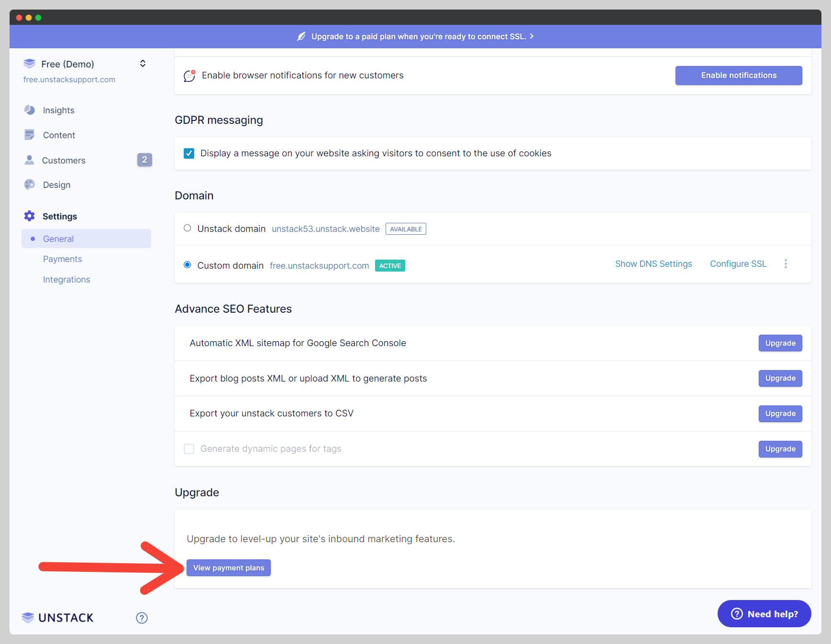
Task: Open the Need help? chat widget
Action: (764, 614)
